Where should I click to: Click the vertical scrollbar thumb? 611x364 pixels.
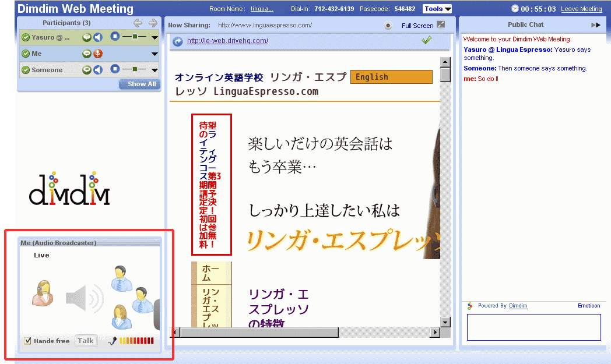445,75
